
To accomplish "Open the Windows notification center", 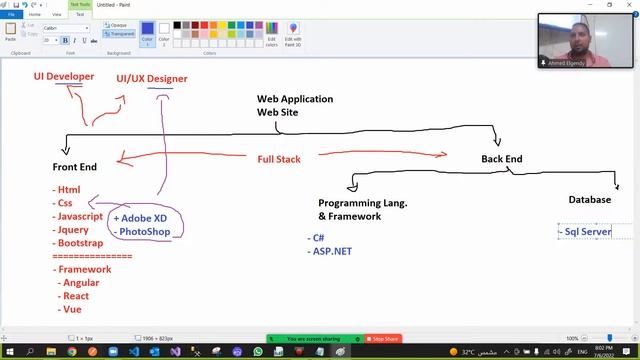I will tap(627, 351).
